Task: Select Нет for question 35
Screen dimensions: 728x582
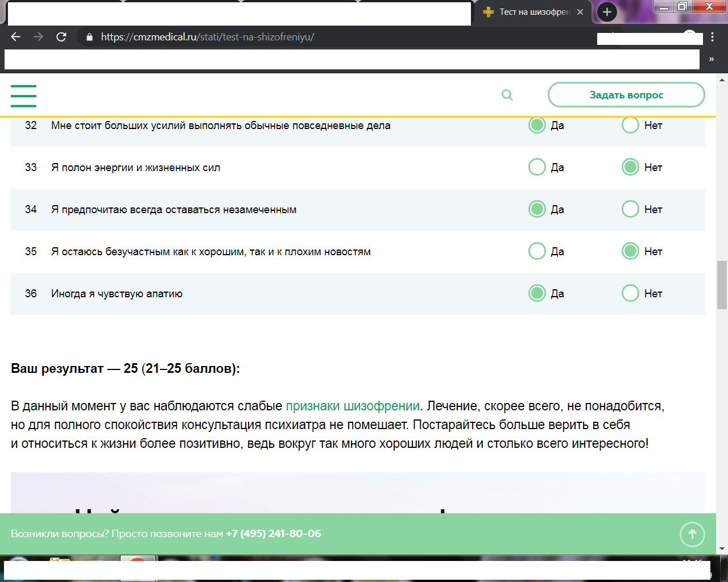Action: pyautogui.click(x=630, y=251)
